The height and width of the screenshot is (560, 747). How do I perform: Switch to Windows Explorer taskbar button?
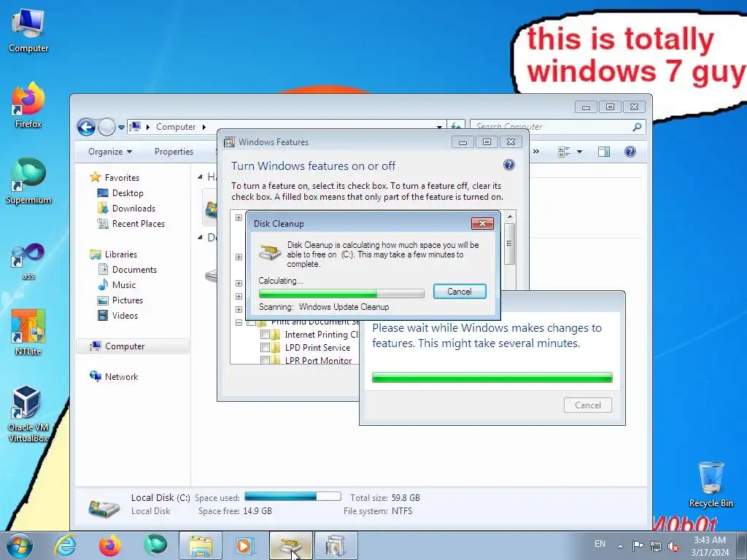[201, 545]
